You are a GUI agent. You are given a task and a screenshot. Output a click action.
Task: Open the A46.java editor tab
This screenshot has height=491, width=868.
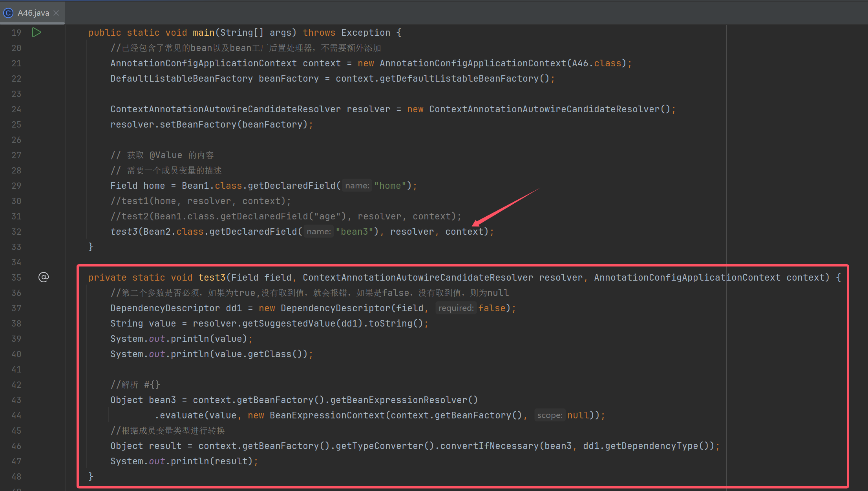32,13
